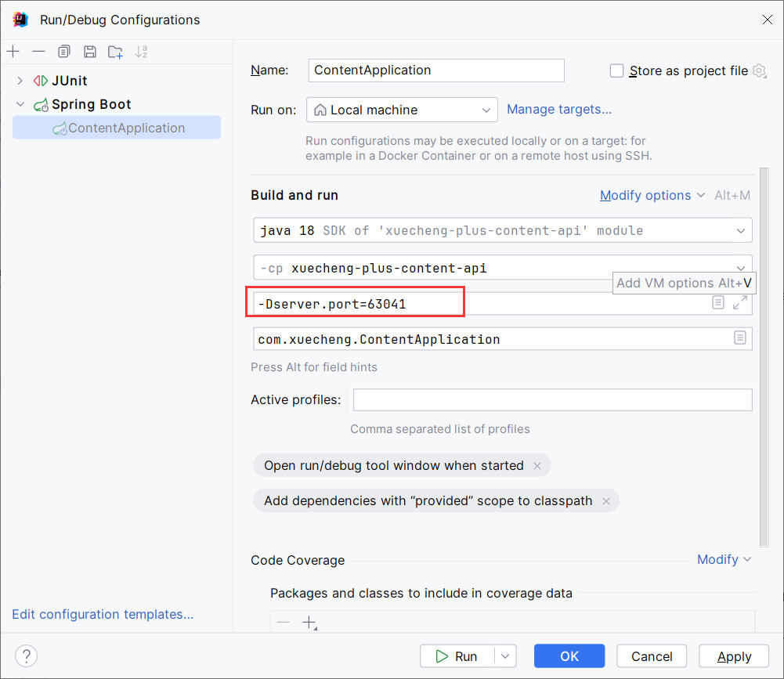Click the settings panel vertical scrollbar
784x679 pixels.
[x=764, y=357]
